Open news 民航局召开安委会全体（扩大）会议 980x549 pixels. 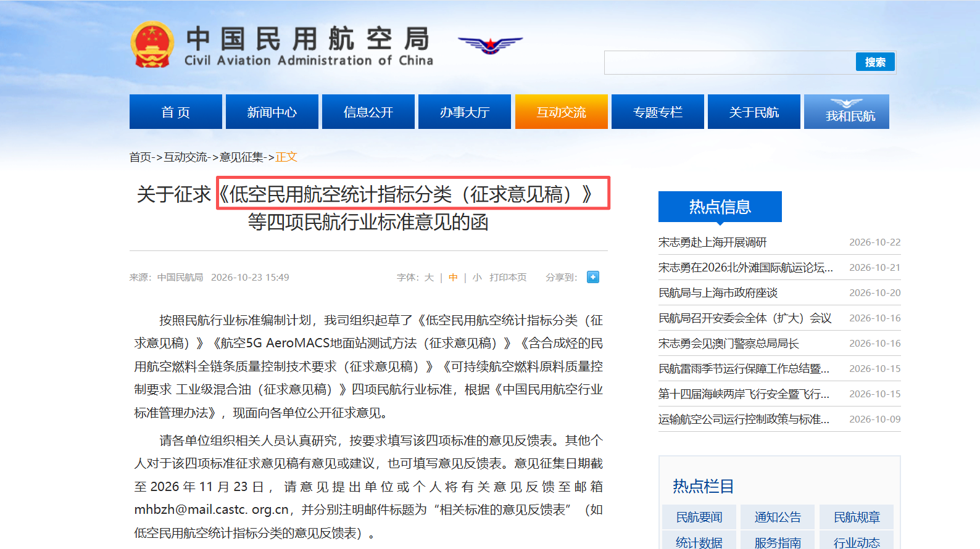[x=745, y=318]
